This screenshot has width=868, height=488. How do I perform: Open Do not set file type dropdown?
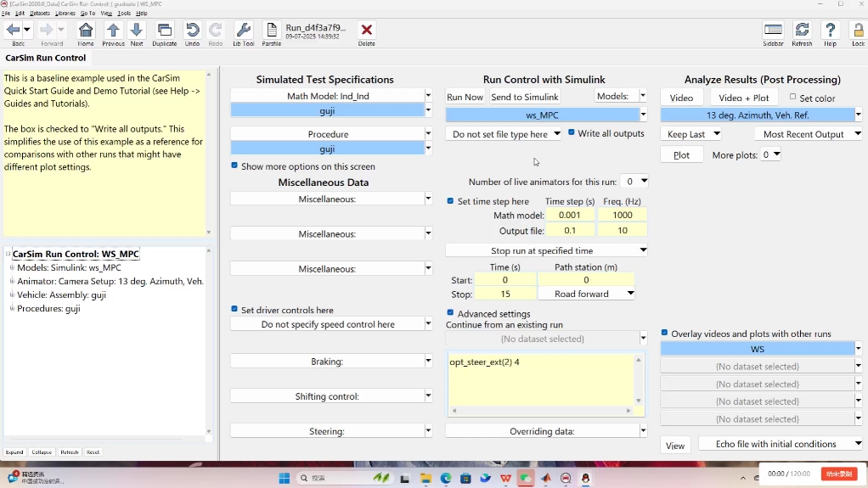pyautogui.click(x=504, y=134)
